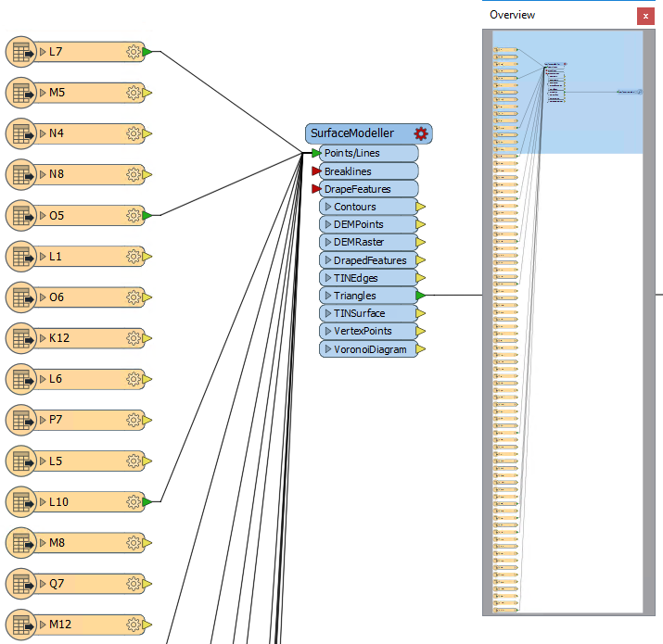663x644 pixels.
Task: Click the Q7 feature type table icon
Action: 21,584
